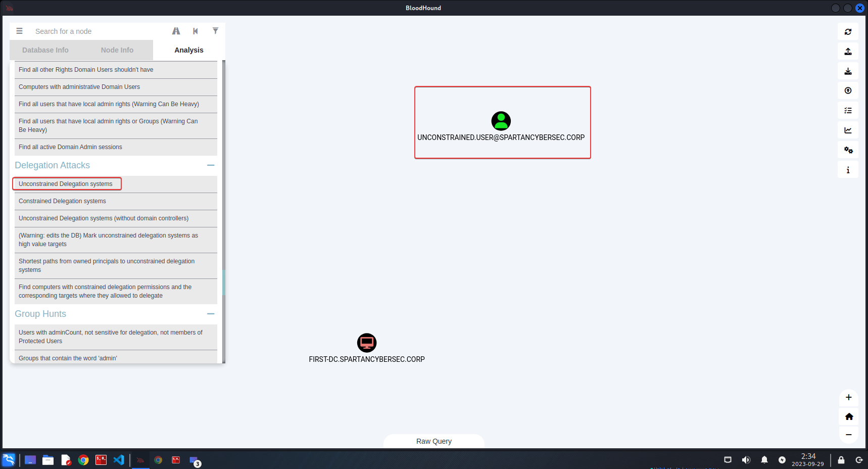
Task: Open the settings gears icon
Action: click(848, 150)
